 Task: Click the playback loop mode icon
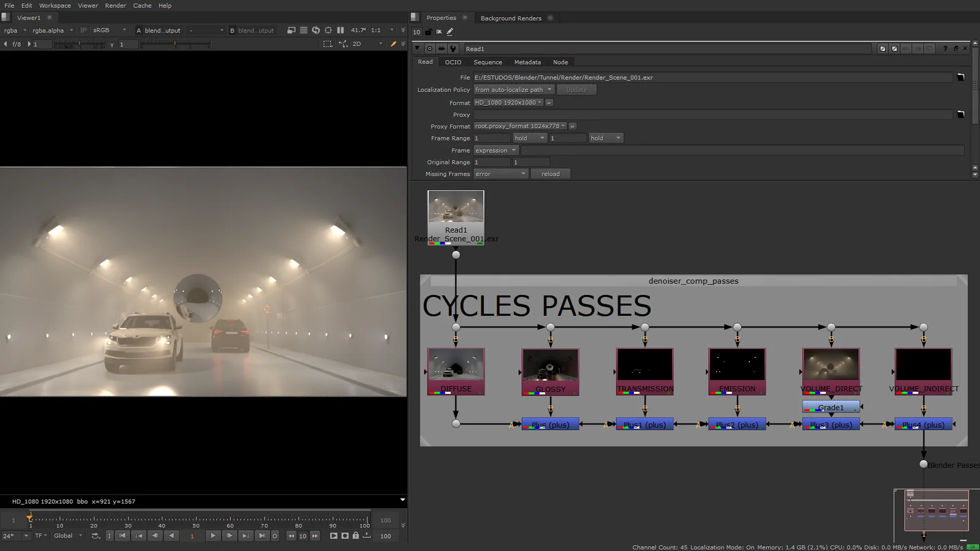(x=96, y=536)
